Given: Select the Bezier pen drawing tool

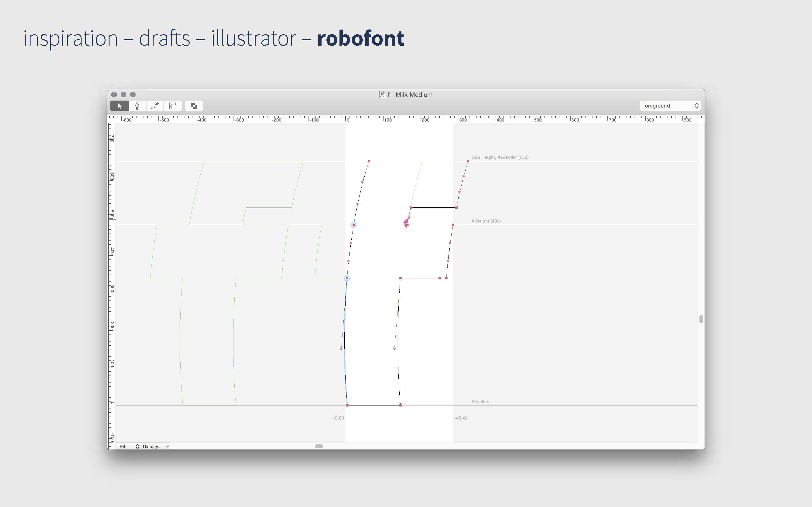Looking at the screenshot, I should point(137,106).
